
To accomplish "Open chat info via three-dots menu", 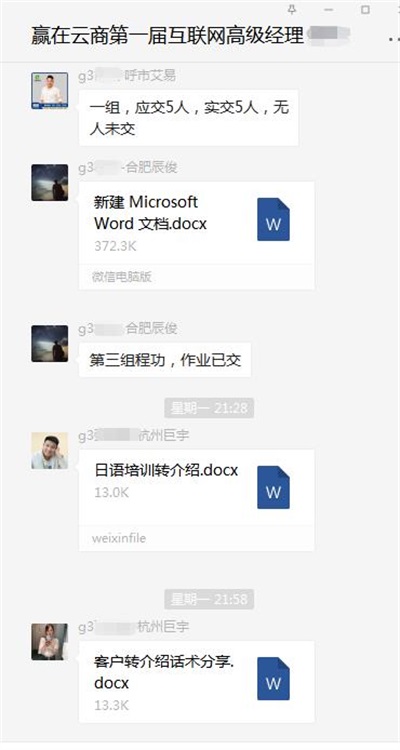I will coord(393,39).
